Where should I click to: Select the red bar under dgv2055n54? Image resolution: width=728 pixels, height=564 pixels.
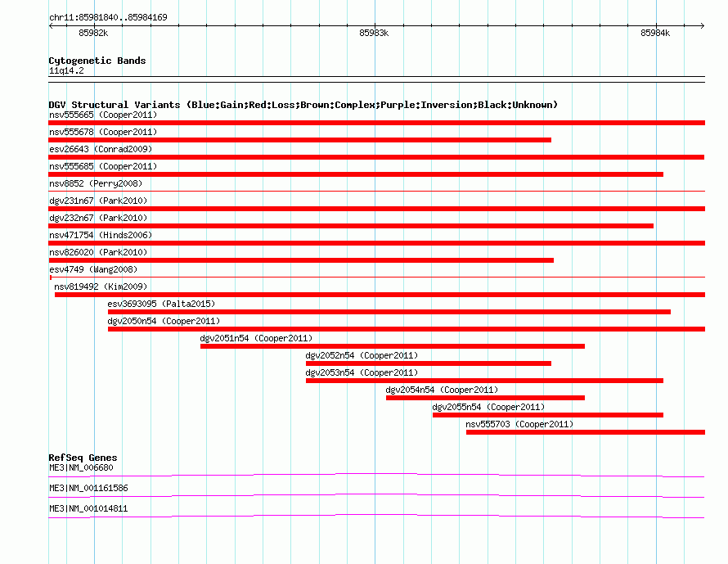(548, 415)
